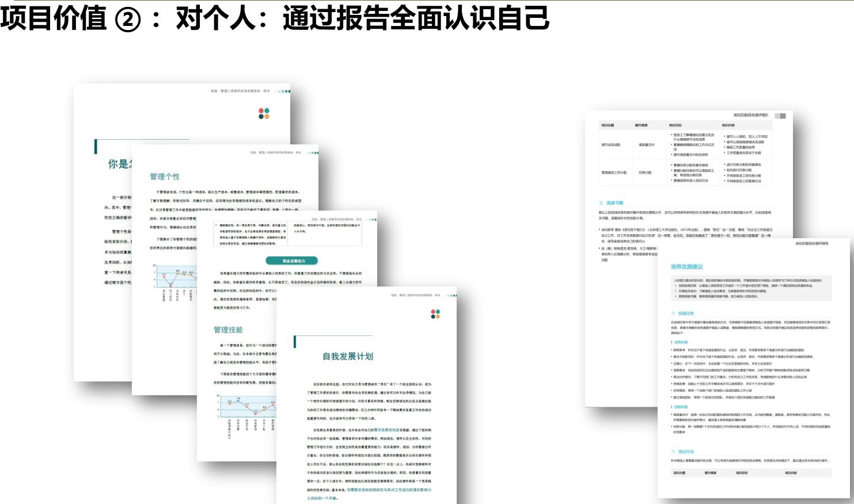Click the list icon left of 培训方向
The width and height of the screenshot is (854, 504).
[x=674, y=452]
